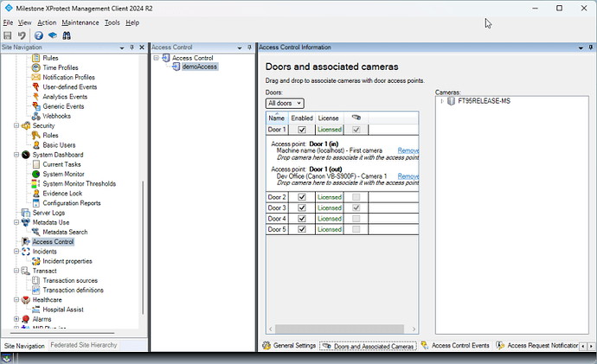This screenshot has height=364, width=597.
Task: Click the Site Navigation vertical scrollbar
Action: point(143,247)
